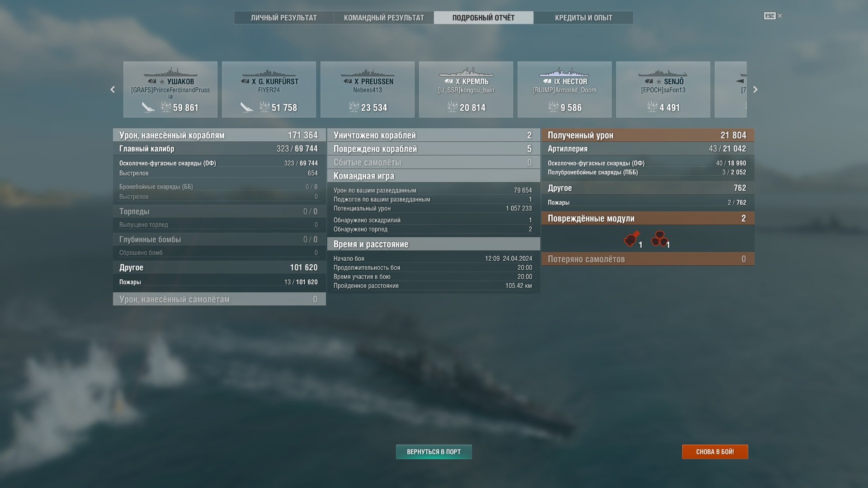Expand the Главный калибр damage section
The height and width of the screenshot is (488, 868).
coord(219,149)
